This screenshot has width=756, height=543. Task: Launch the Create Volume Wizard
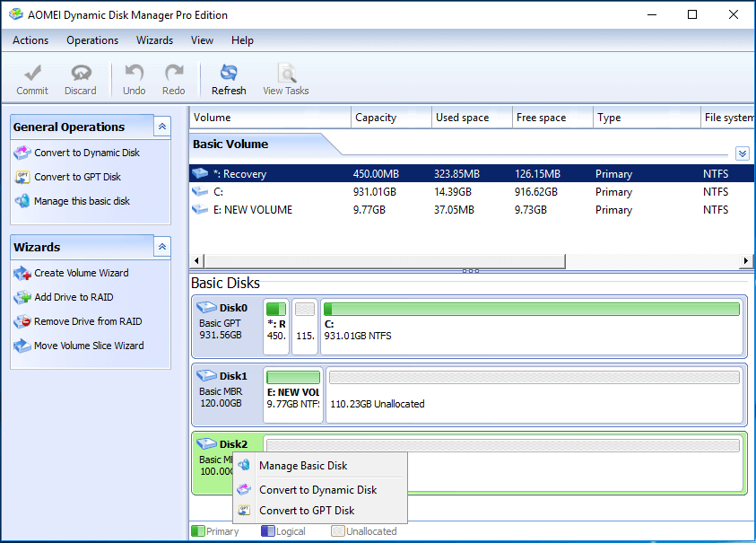tap(81, 273)
